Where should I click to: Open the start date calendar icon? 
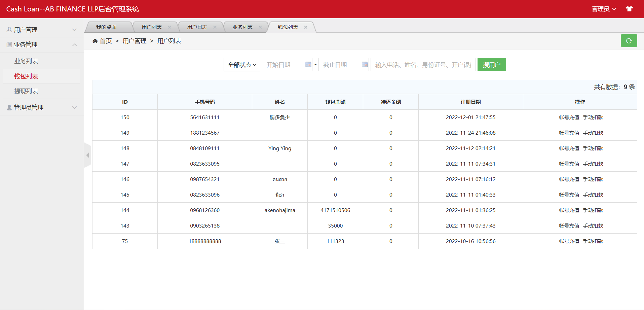tap(308, 65)
